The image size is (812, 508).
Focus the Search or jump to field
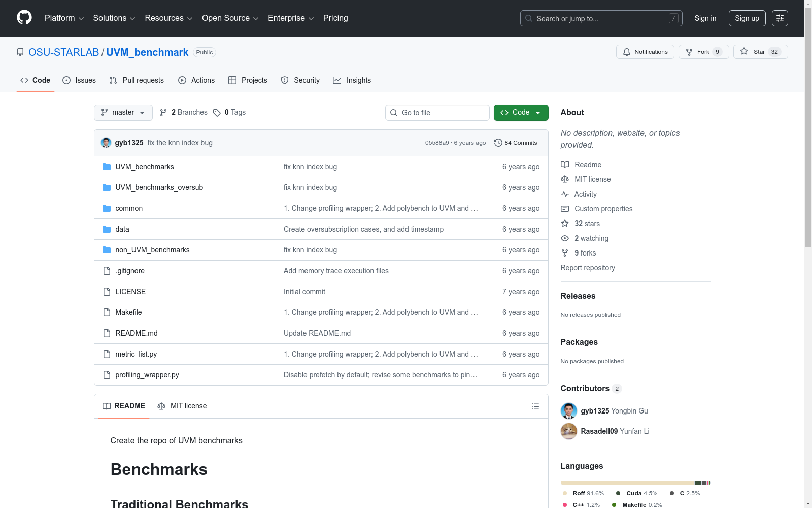point(601,18)
